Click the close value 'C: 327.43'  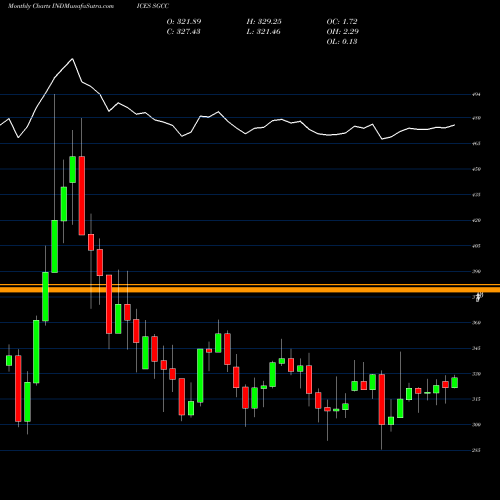coord(183,32)
